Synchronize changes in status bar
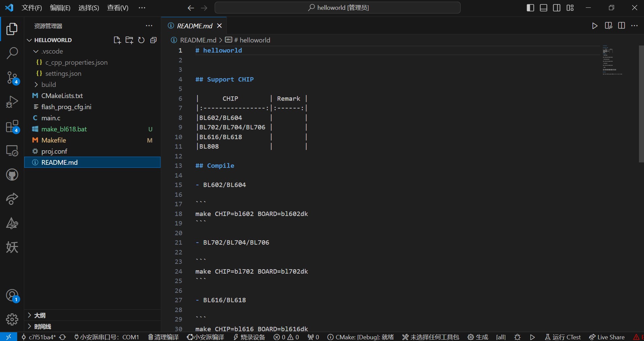Screen dimensions: 644x341 [63, 337]
